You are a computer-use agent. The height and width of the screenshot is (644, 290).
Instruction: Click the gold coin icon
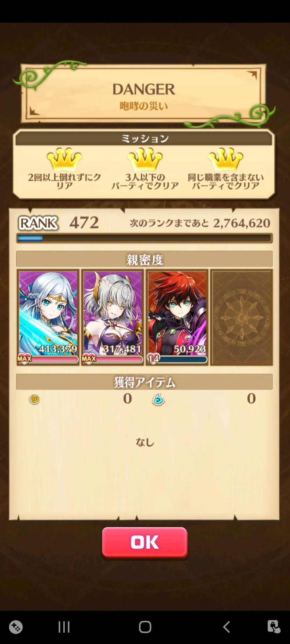click(34, 399)
